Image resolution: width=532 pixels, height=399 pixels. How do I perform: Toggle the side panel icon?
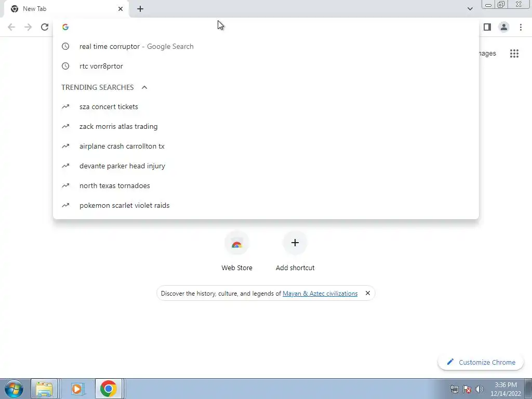coord(487,27)
